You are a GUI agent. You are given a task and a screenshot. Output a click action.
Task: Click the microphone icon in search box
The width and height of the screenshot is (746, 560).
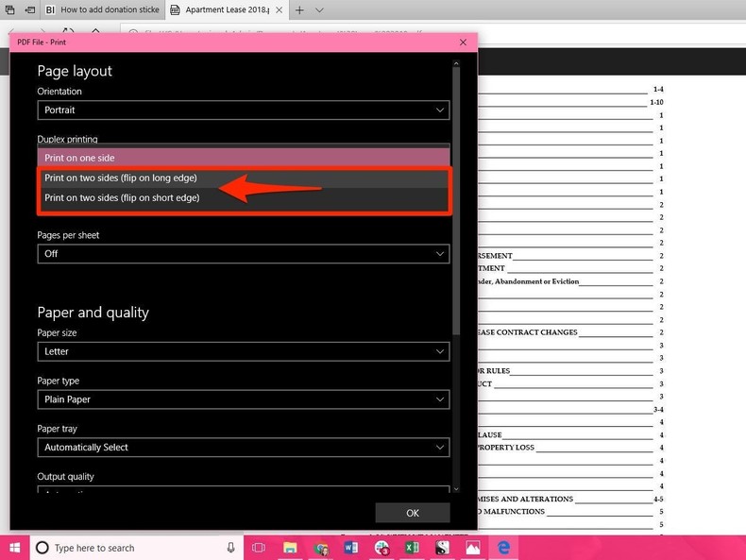point(231,548)
